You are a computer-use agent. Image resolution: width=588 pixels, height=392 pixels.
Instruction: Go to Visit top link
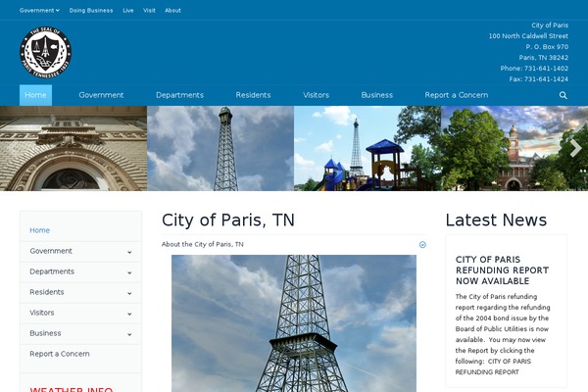[x=149, y=11]
